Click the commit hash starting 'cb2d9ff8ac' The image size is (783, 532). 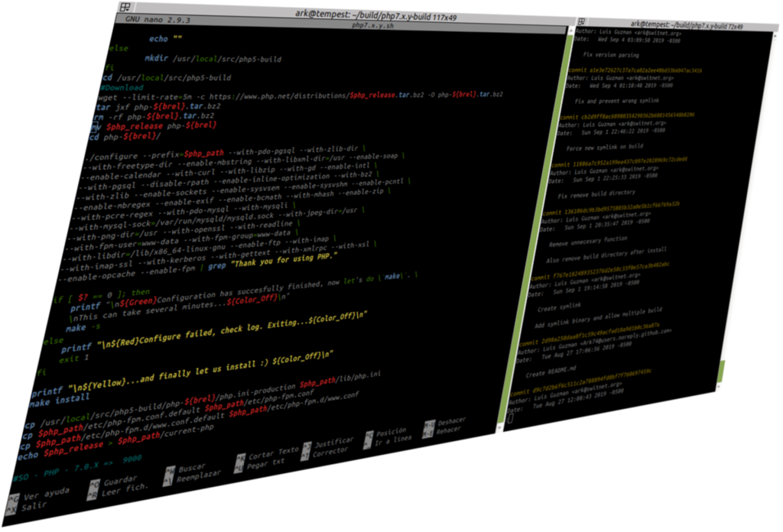click(x=638, y=116)
